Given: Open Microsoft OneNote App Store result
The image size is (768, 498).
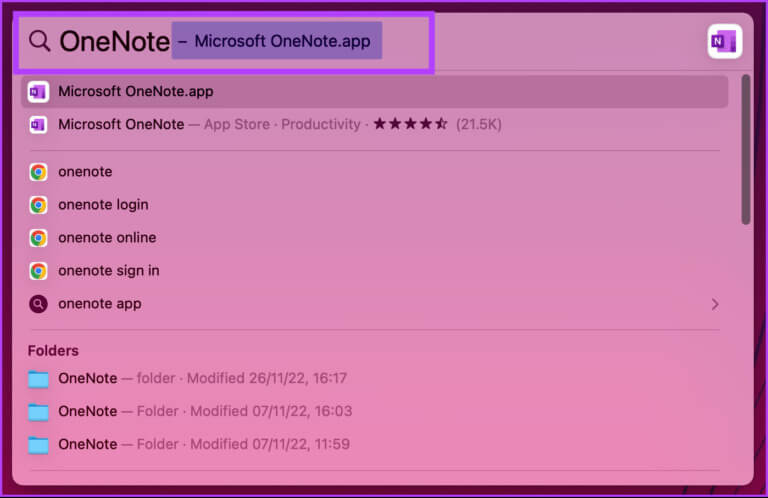Looking at the screenshot, I should [x=374, y=124].
